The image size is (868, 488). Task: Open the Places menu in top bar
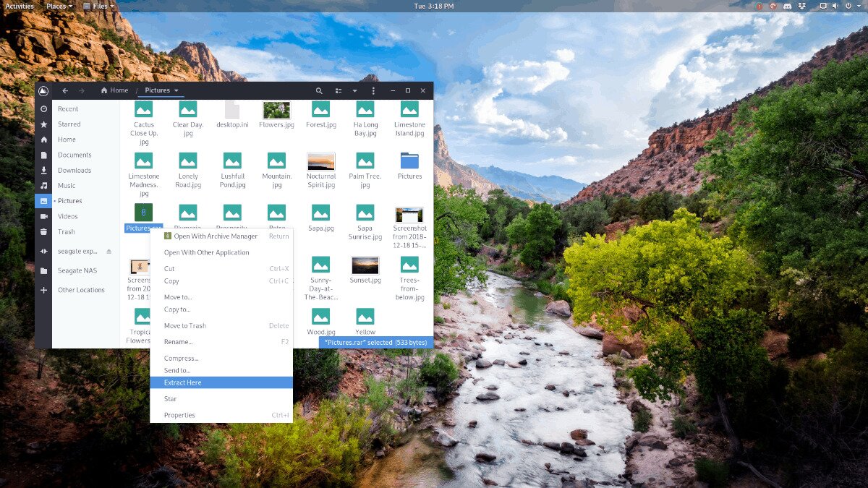59,7
